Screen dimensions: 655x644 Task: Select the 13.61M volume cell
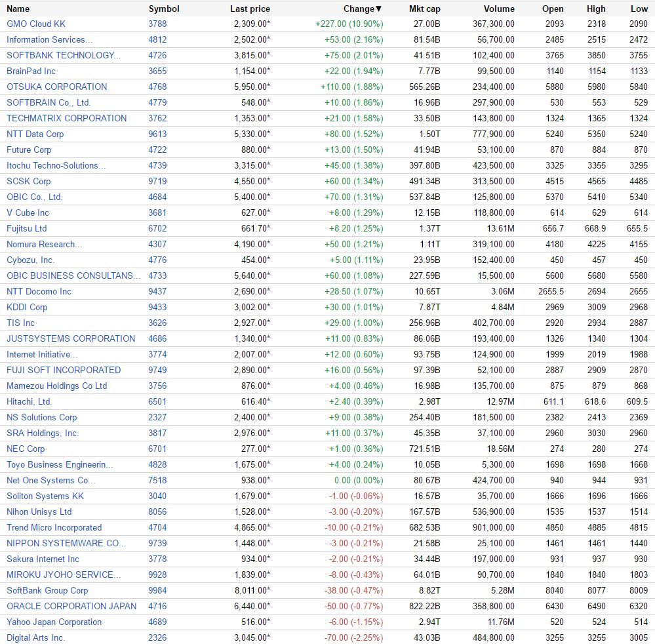coord(500,229)
